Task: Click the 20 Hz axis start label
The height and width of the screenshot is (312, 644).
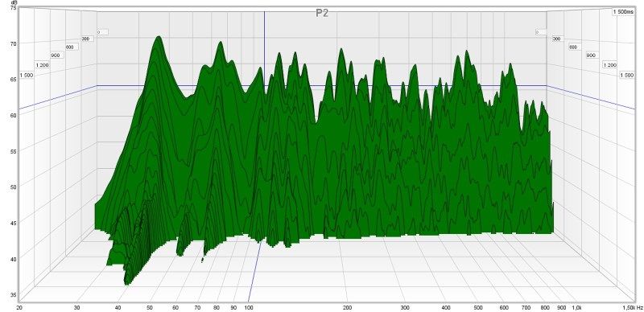Action: tap(19, 307)
